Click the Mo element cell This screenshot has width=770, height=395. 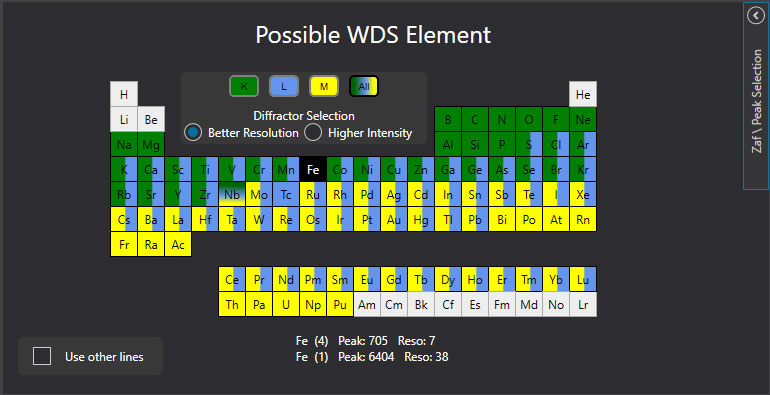click(x=259, y=195)
